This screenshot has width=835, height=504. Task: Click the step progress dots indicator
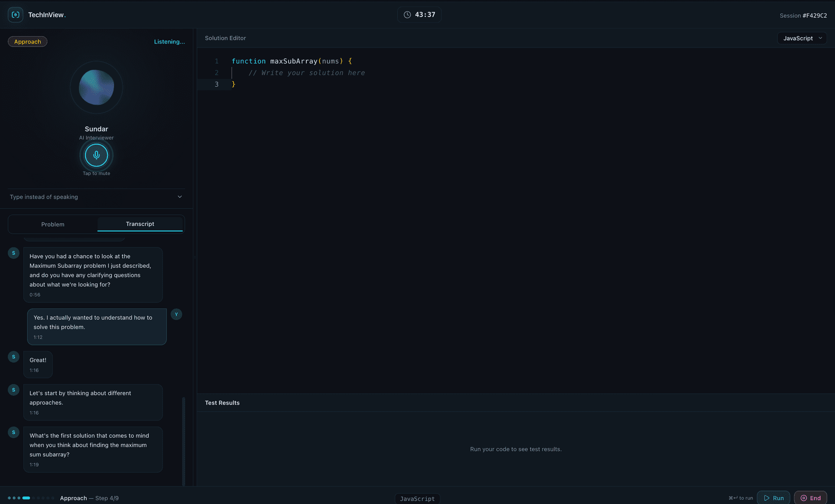31,498
